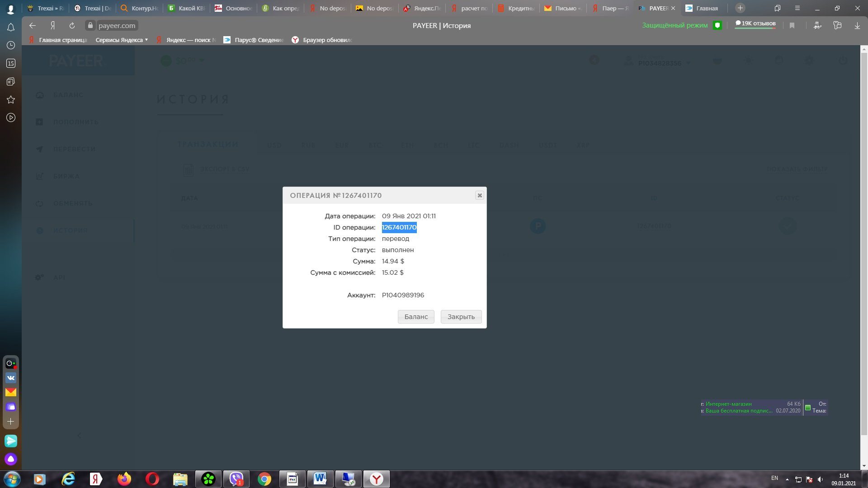Click the volume icon in tray
Viewport: 868px width, 488px height.
tap(821, 479)
